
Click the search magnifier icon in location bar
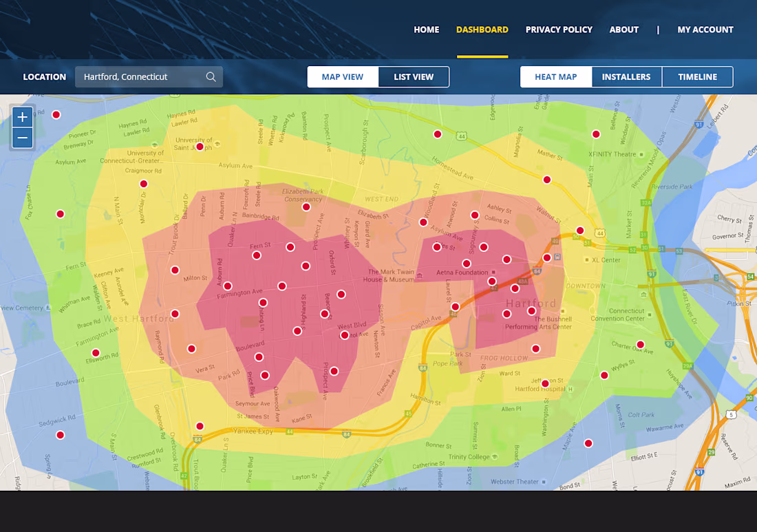211,76
